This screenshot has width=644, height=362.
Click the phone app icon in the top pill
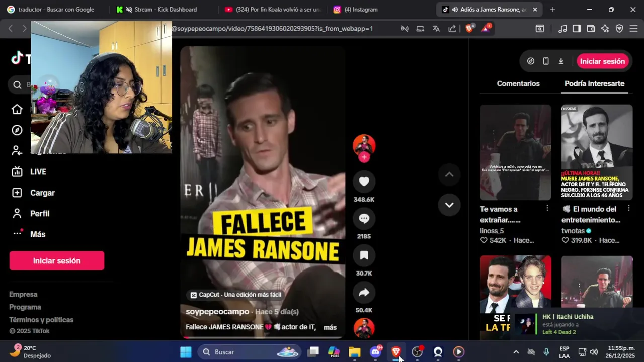[546, 61]
